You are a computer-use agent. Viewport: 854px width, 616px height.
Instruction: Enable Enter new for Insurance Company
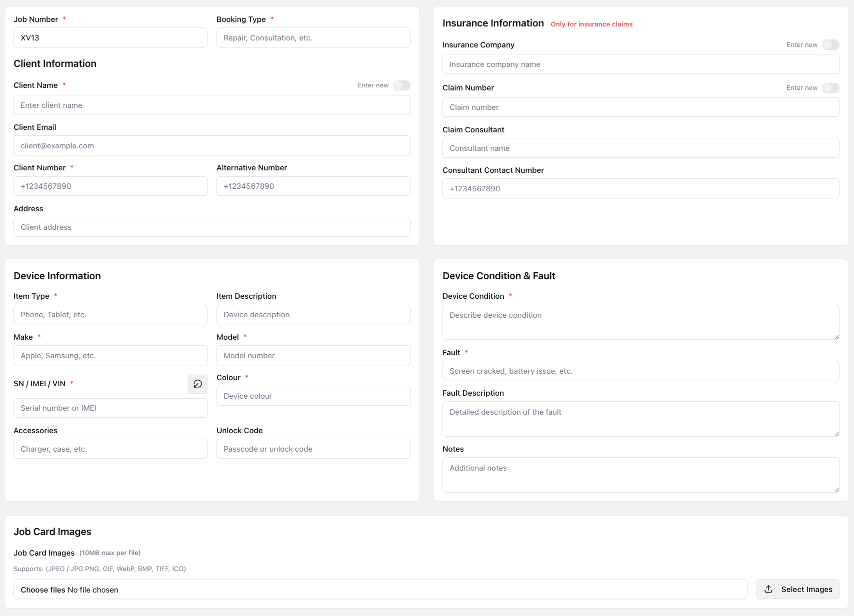(x=830, y=44)
